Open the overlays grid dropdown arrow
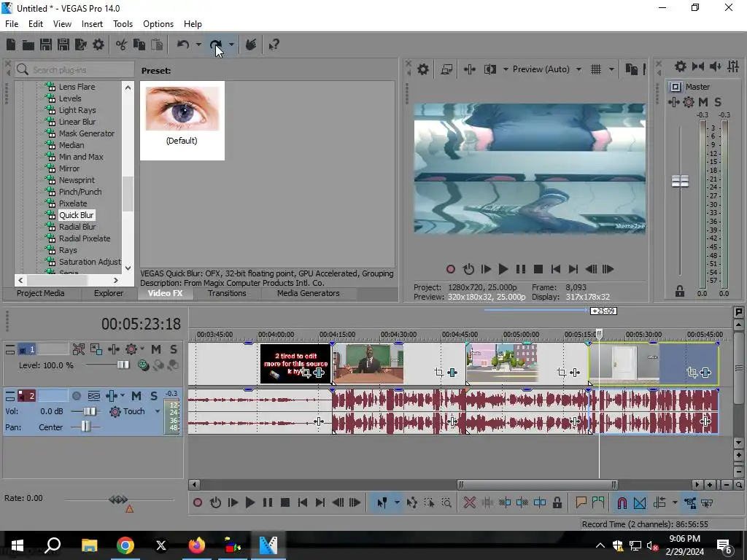 (x=611, y=69)
